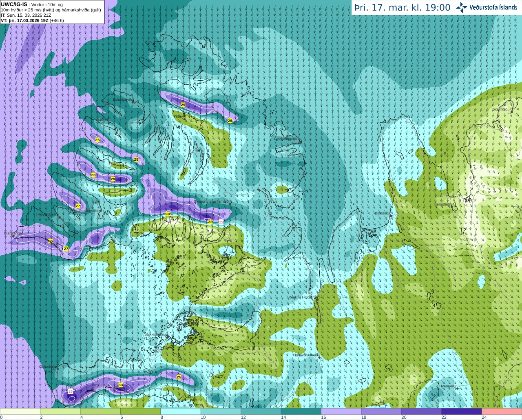Click the Holtavörðuheiði station label
Viewport: 522px width, 420px height.
[x=306, y=355]
